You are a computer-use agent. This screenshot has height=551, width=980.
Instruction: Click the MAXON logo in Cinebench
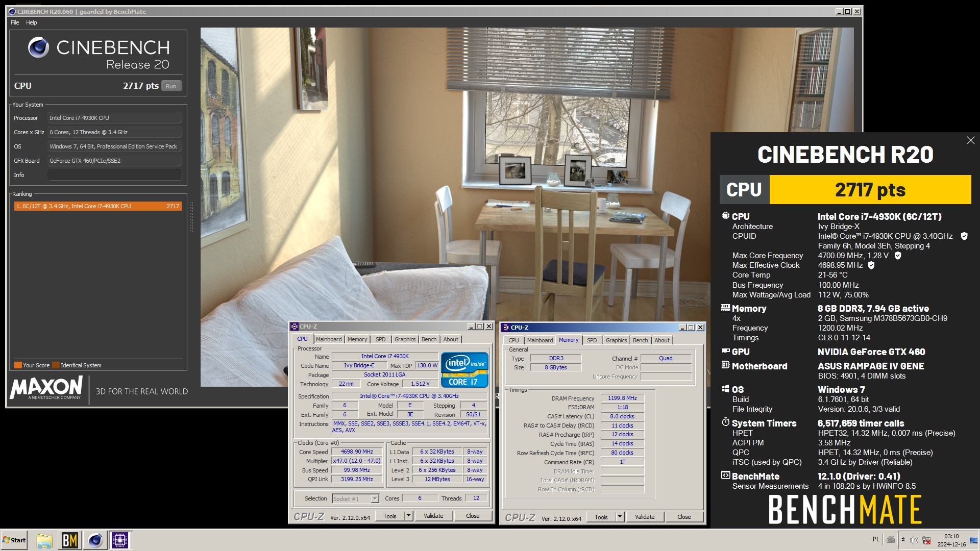pos(46,389)
